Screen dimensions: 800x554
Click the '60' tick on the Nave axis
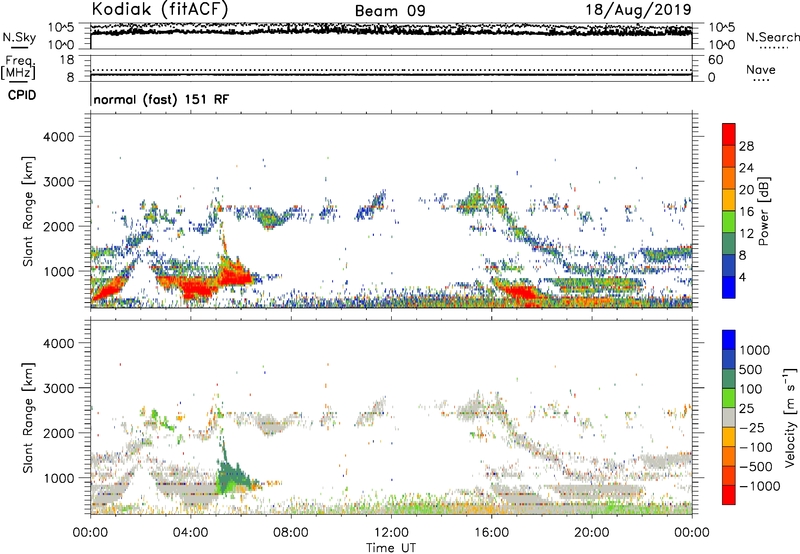pos(715,60)
